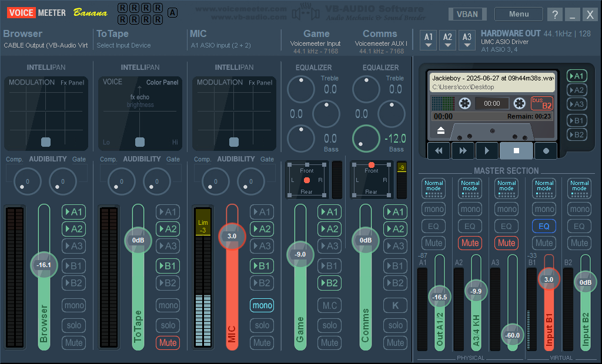Eject the cassette tape
The height and width of the screenshot is (364, 602).
(x=441, y=130)
